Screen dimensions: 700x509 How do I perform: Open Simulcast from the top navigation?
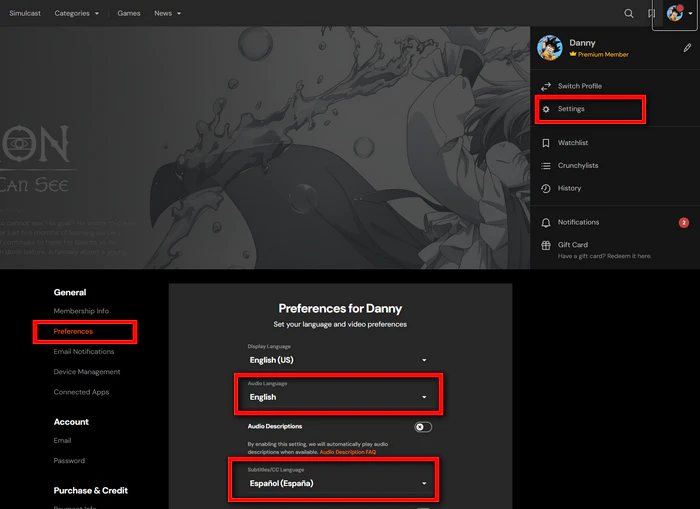pos(25,13)
